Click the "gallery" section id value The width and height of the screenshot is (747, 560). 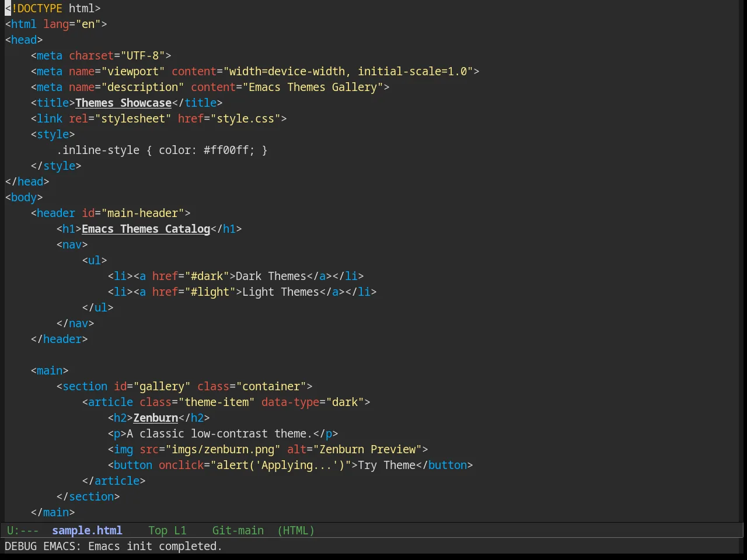tap(162, 386)
